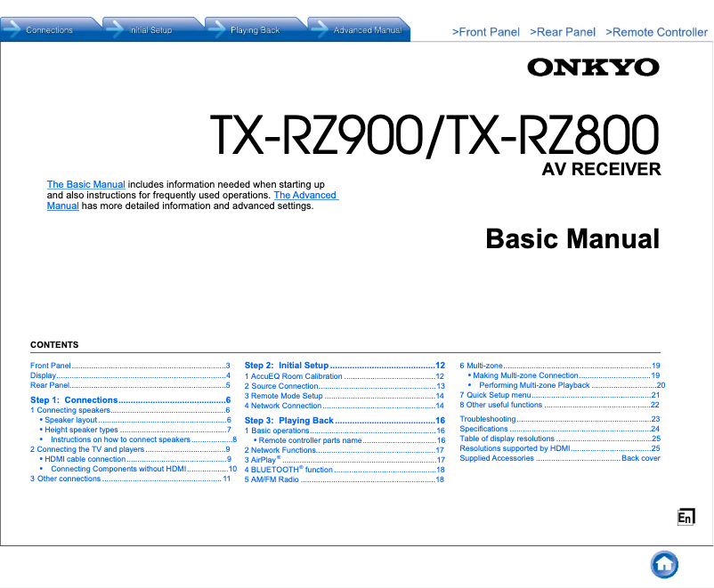Open the Front Panel page link
This screenshot has height=588, width=714.
click(x=486, y=32)
